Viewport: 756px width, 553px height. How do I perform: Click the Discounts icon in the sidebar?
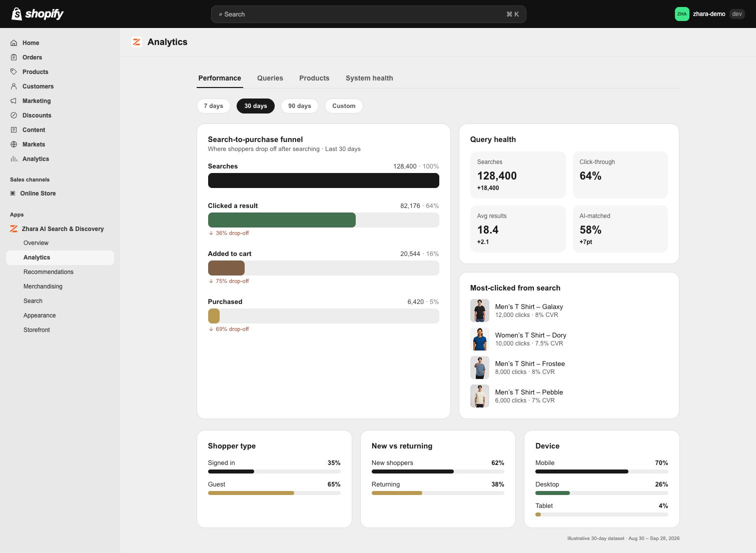tap(14, 115)
